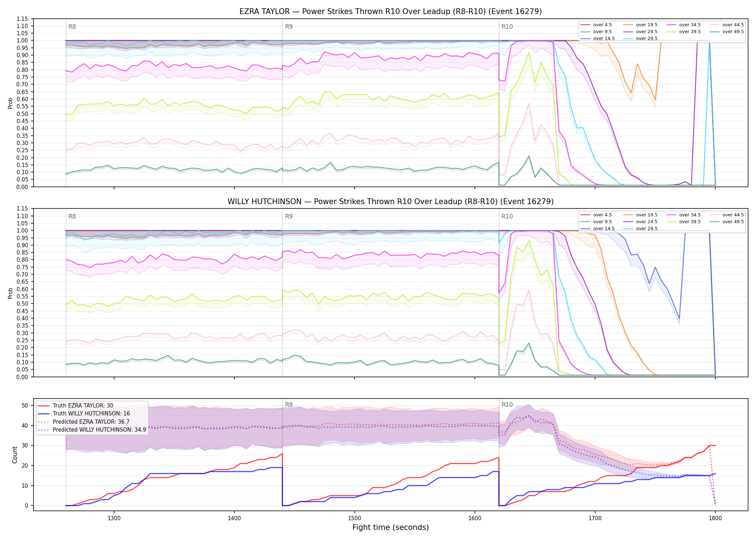Click the 1600 x-axis tick label
The width and height of the screenshot is (756, 540).
475,518
